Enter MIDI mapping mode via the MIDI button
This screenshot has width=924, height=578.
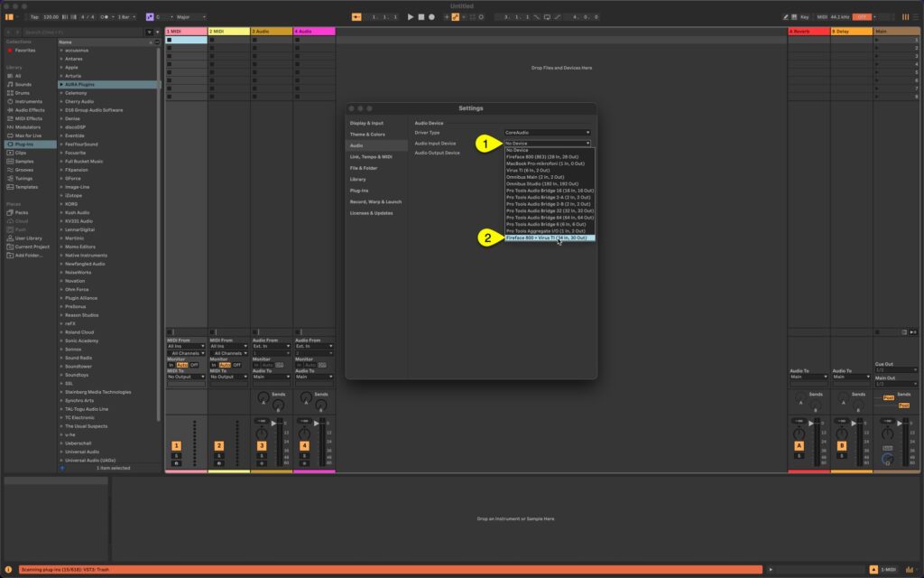coord(822,16)
